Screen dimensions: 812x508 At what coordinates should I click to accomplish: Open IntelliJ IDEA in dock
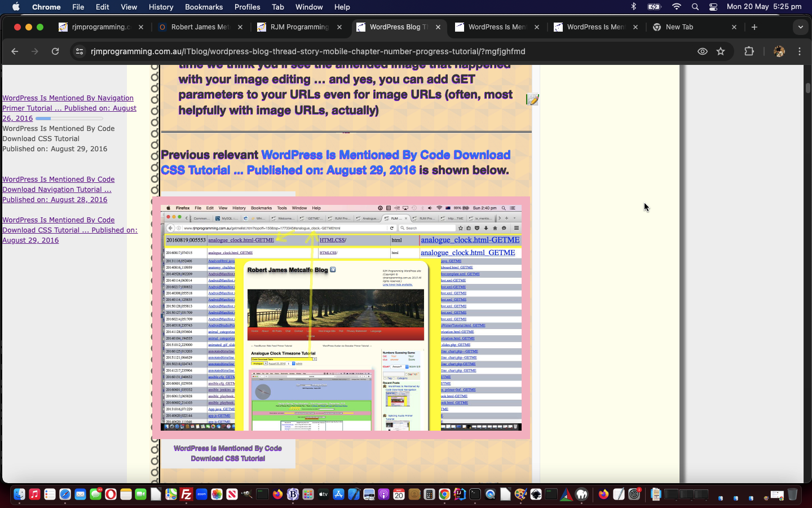[x=460, y=494]
